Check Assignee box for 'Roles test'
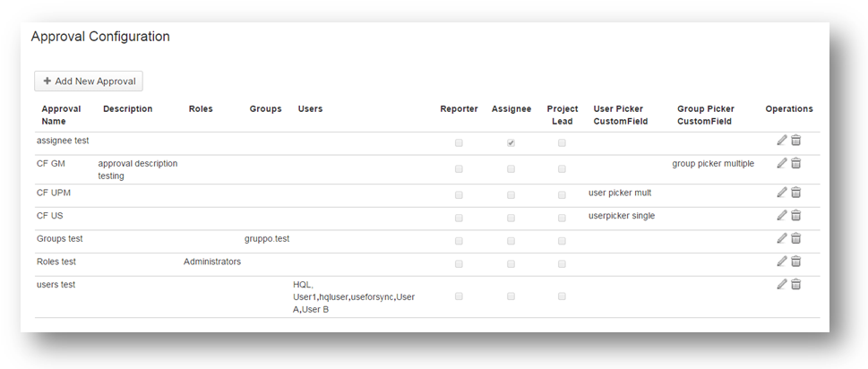 pos(511,264)
